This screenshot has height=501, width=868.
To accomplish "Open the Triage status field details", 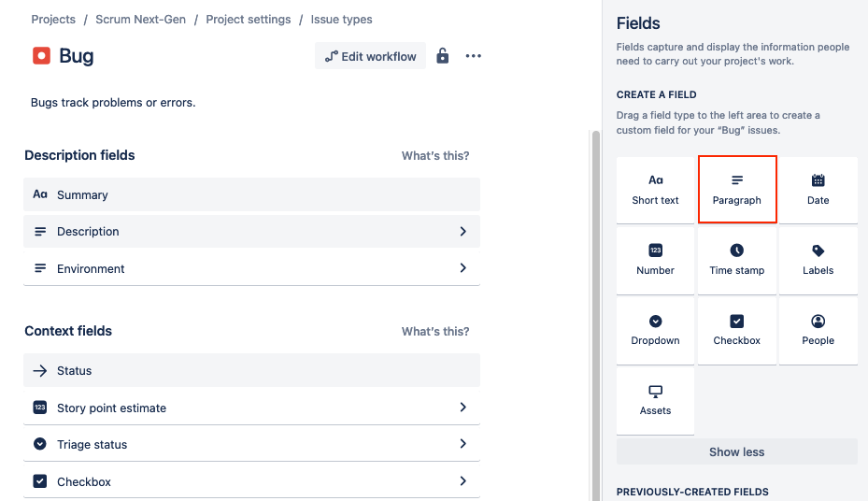I will pos(462,444).
